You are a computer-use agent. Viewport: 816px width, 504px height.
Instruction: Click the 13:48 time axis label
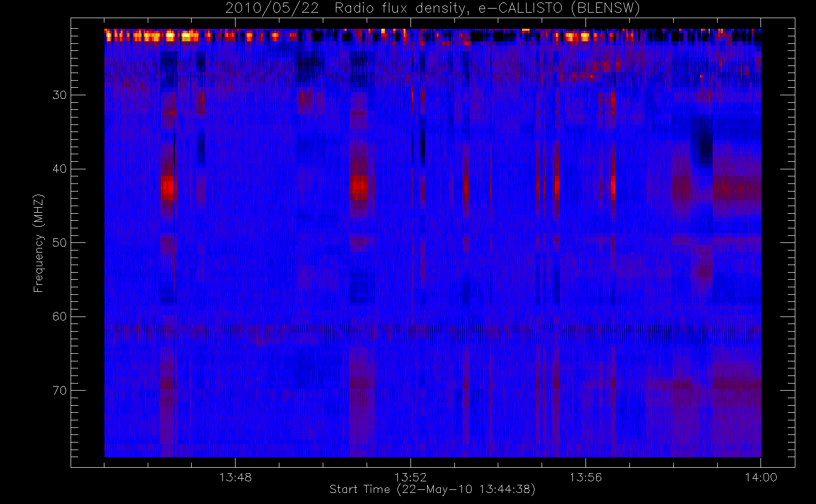[236, 477]
